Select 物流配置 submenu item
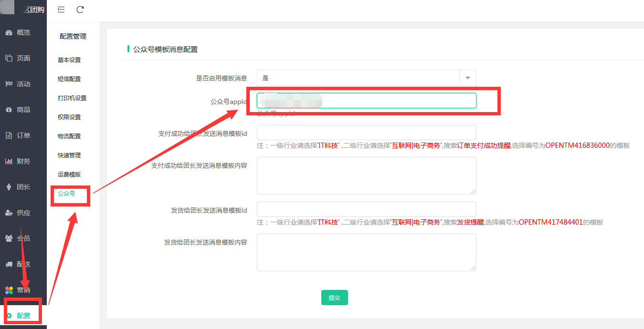Screen dimensions: 644x329 [x=69, y=136]
